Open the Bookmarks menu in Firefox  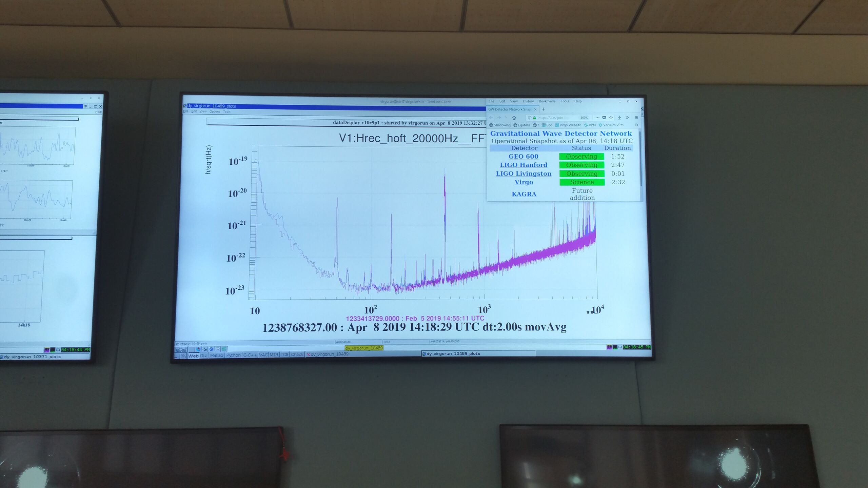click(547, 101)
